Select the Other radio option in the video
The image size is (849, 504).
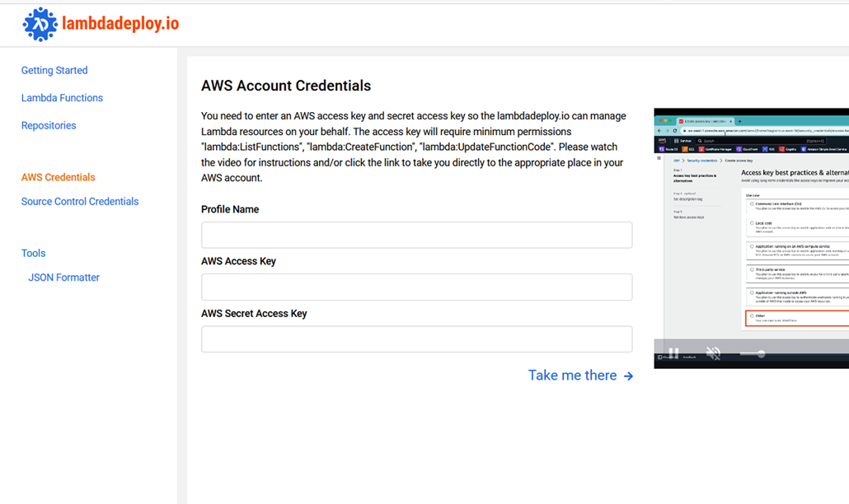tap(752, 316)
